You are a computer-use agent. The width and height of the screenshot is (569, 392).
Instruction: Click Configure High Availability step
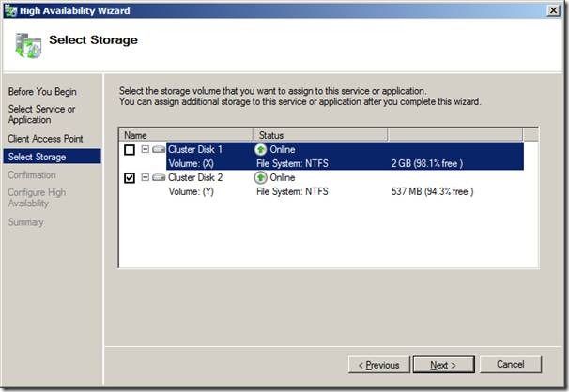tap(37, 198)
